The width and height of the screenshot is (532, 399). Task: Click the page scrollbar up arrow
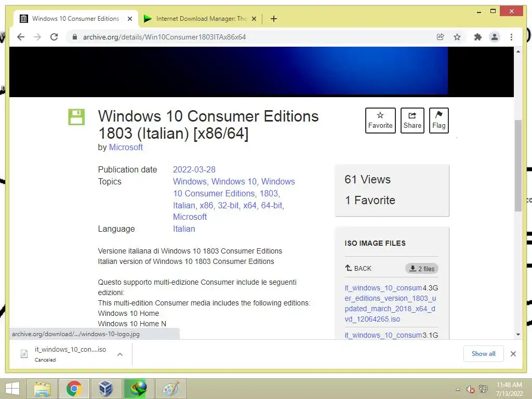(x=518, y=51)
